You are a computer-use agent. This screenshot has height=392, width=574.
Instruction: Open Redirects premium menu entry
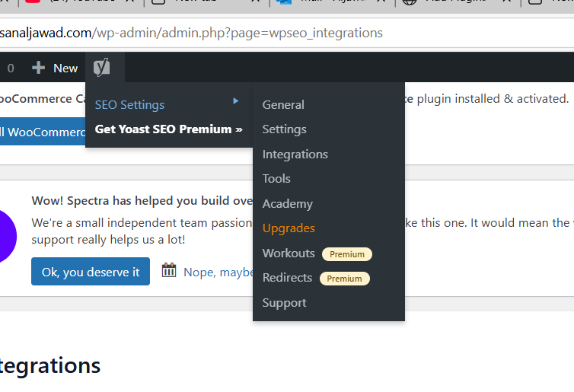click(287, 278)
